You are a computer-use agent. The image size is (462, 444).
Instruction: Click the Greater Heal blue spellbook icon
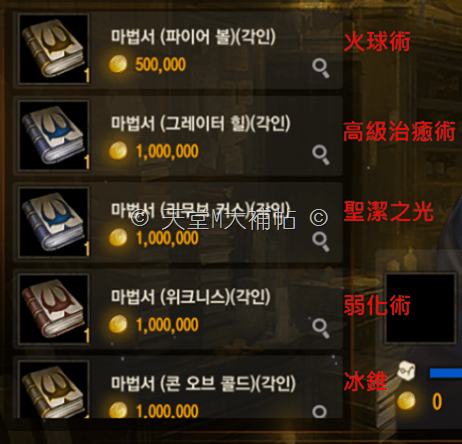tap(53, 136)
